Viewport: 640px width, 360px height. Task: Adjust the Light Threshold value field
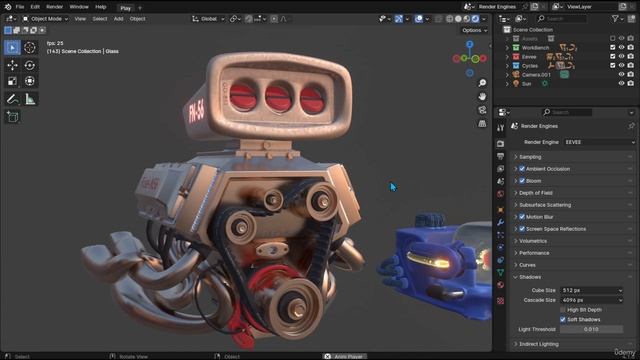[x=591, y=329]
